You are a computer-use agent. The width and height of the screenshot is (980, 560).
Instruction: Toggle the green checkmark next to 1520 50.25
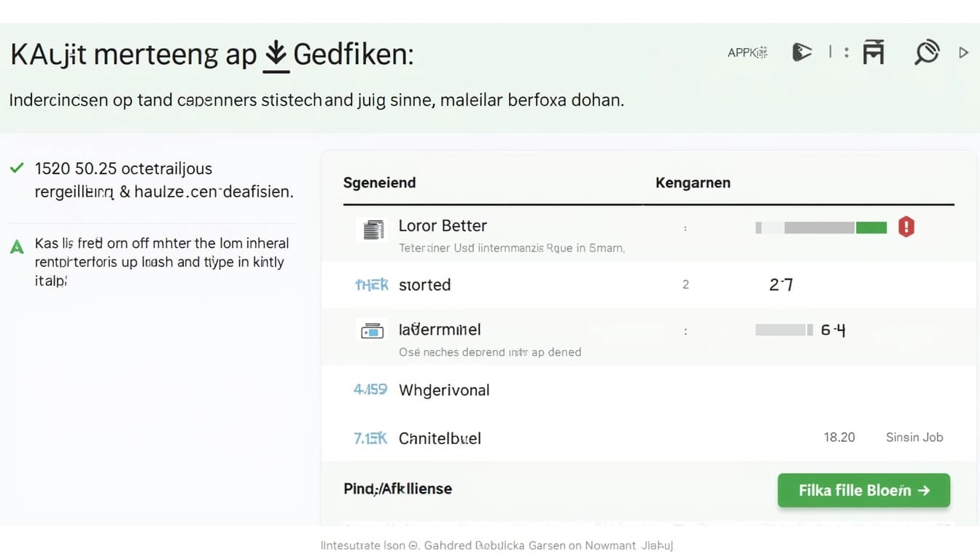point(16,168)
